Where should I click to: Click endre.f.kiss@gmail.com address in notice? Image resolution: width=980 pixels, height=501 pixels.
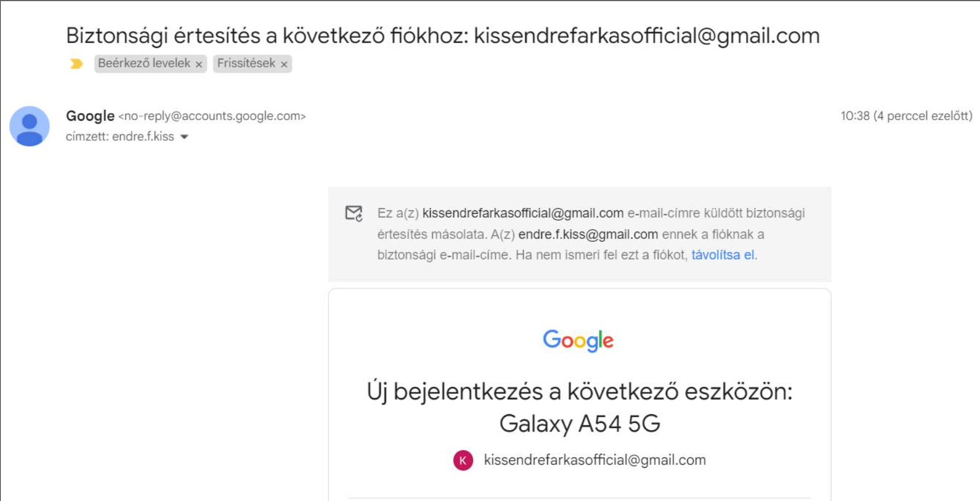(x=588, y=234)
